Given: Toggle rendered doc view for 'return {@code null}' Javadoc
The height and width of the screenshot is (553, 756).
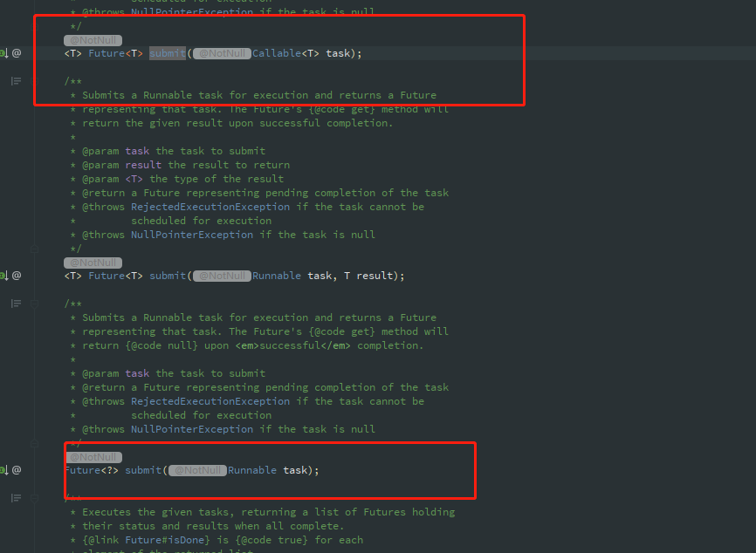Looking at the screenshot, I should [16, 304].
